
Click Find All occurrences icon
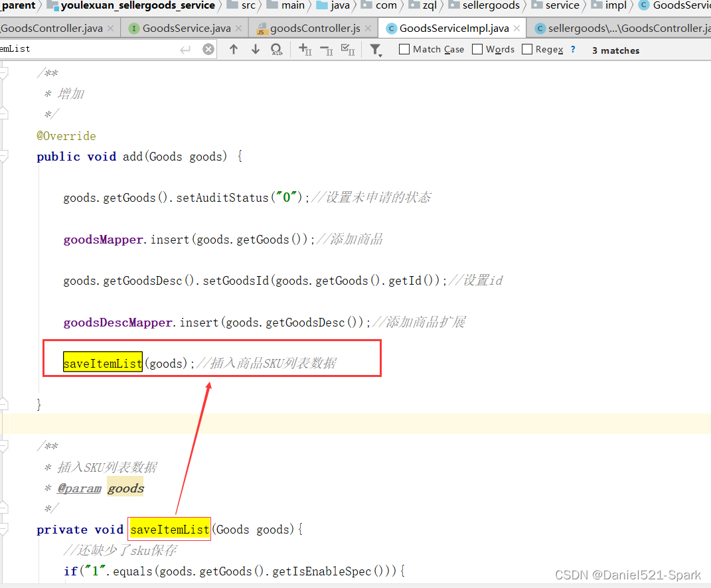pos(277,49)
